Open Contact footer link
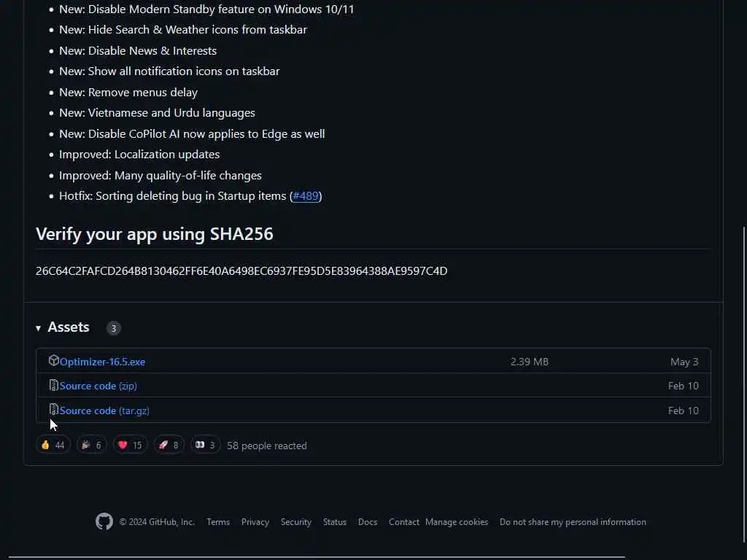This screenshot has height=560, width=747. [x=404, y=522]
